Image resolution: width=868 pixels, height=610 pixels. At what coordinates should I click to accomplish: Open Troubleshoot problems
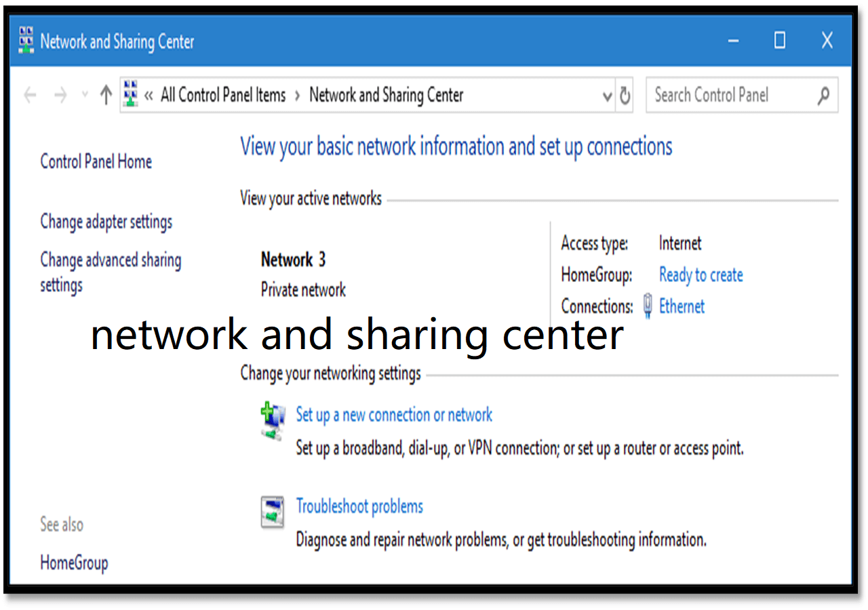[x=359, y=506]
